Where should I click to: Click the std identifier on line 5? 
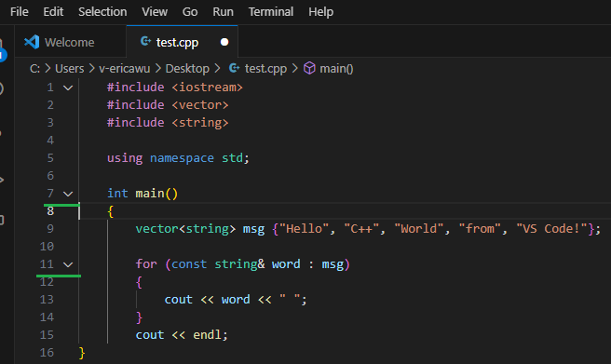[x=232, y=158]
